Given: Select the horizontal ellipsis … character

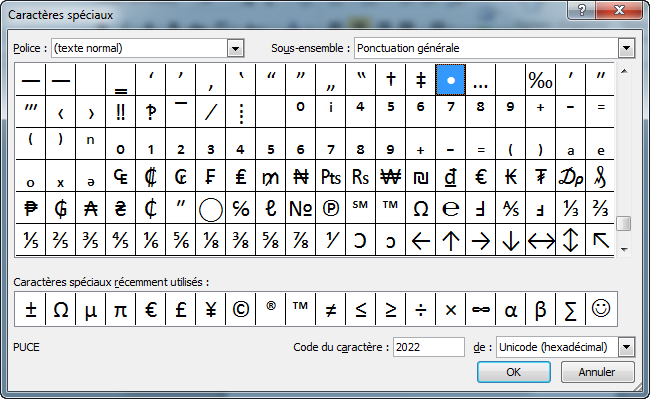Looking at the screenshot, I should [x=480, y=80].
